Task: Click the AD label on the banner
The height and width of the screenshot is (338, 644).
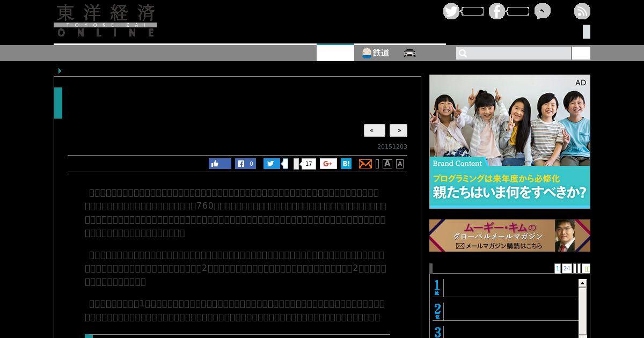Action: (x=581, y=83)
